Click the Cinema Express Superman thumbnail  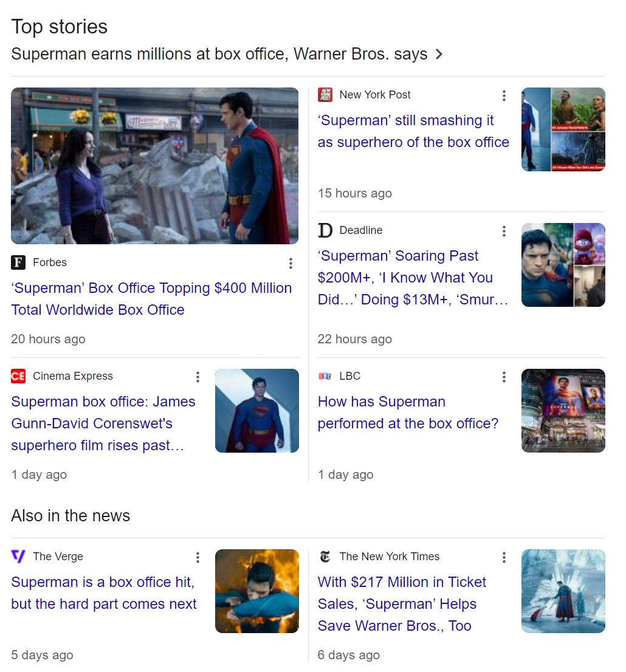[257, 411]
